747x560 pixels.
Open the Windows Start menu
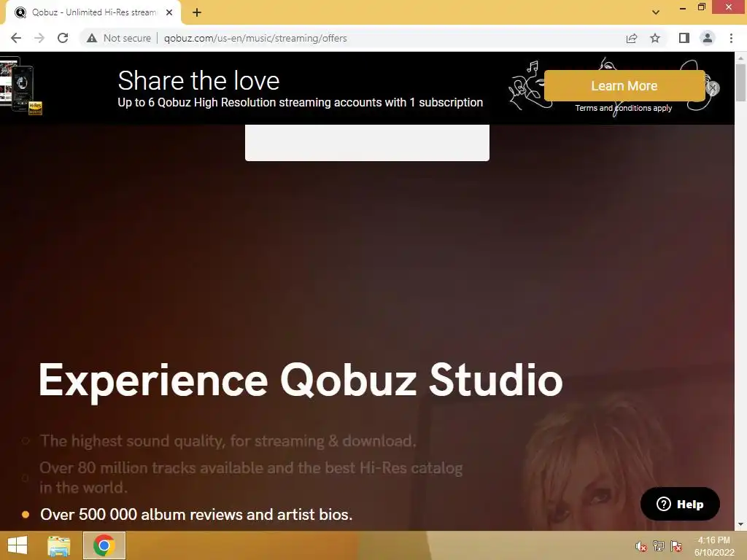click(x=18, y=545)
